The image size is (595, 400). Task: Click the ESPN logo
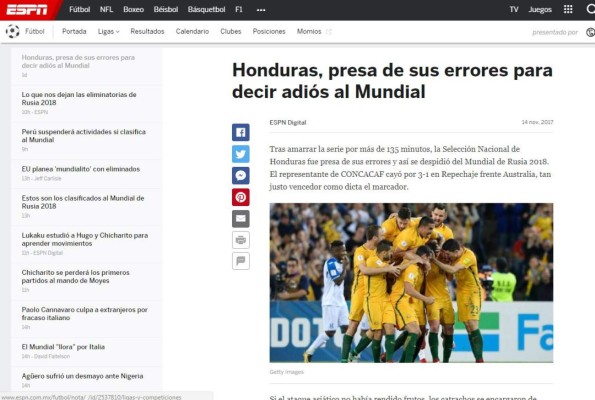click(27, 10)
